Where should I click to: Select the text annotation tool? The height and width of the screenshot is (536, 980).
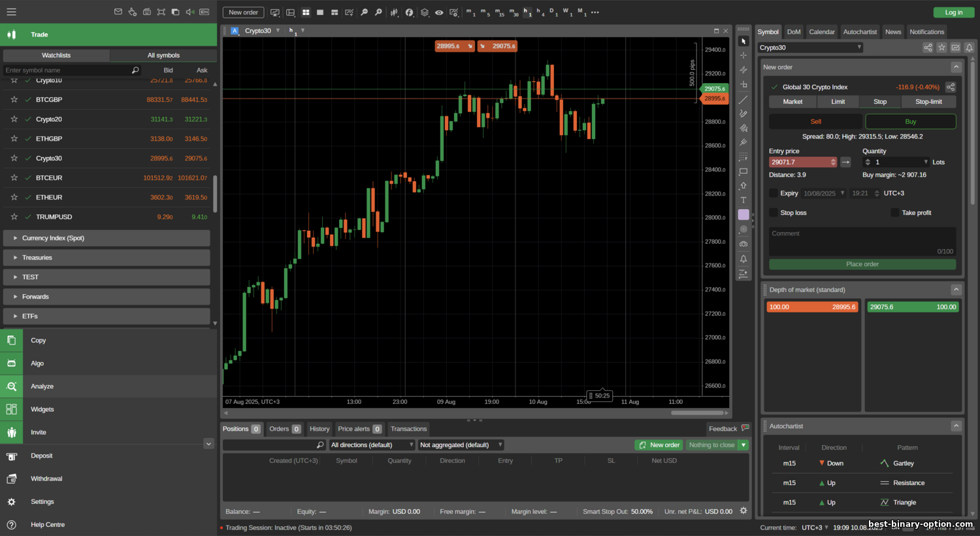pyautogui.click(x=743, y=200)
